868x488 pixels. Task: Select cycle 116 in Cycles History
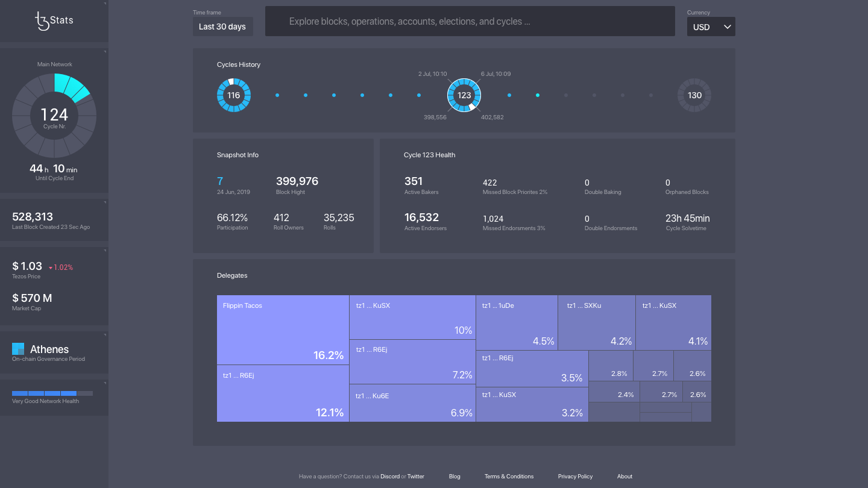[x=234, y=95]
